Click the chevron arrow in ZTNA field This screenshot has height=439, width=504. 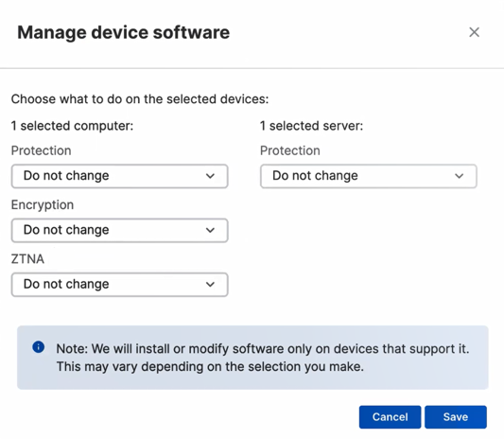click(x=210, y=284)
